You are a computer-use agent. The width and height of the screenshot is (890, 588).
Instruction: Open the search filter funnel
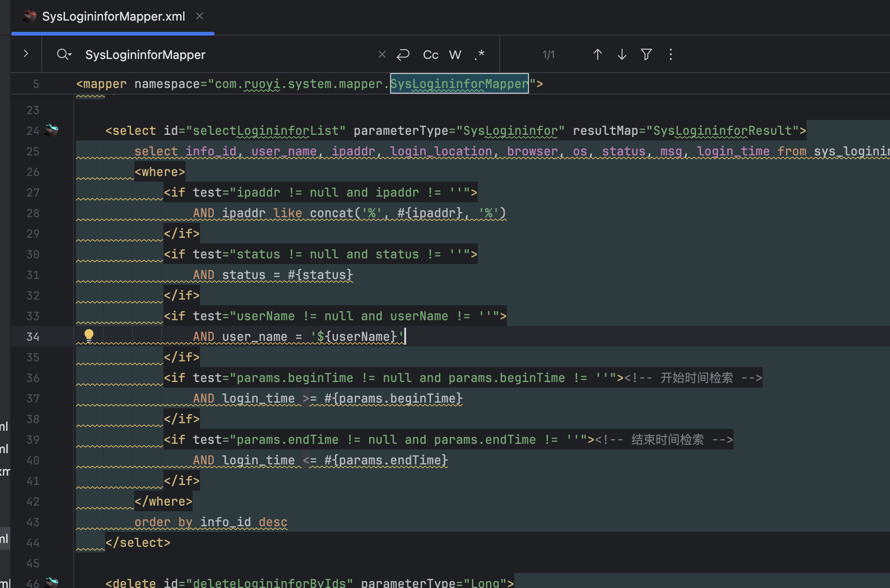(x=646, y=55)
